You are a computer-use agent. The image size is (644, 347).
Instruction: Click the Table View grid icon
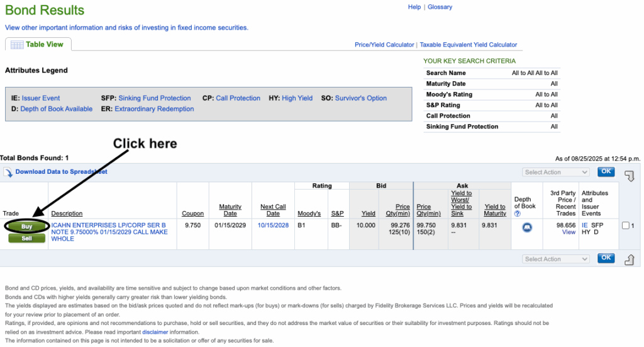coord(17,45)
